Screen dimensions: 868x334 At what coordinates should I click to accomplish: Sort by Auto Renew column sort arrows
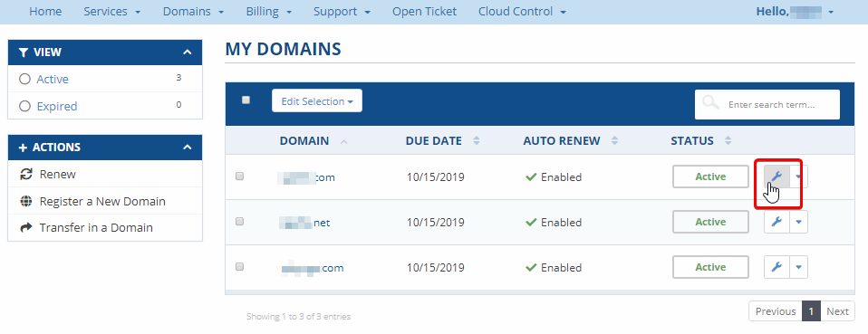click(x=614, y=141)
